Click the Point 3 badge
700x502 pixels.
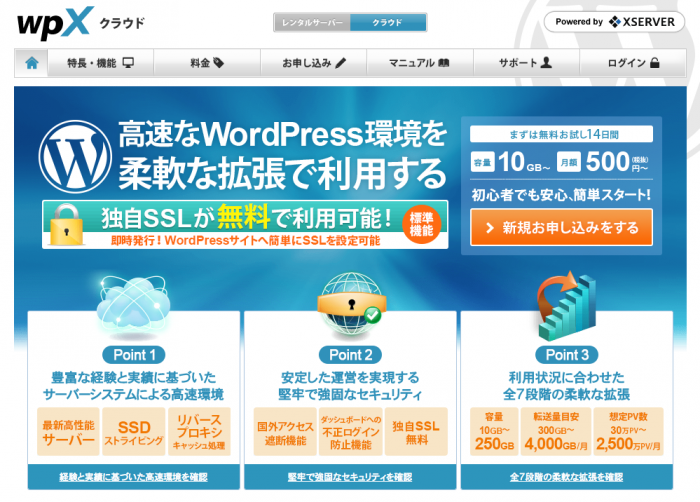(567, 355)
